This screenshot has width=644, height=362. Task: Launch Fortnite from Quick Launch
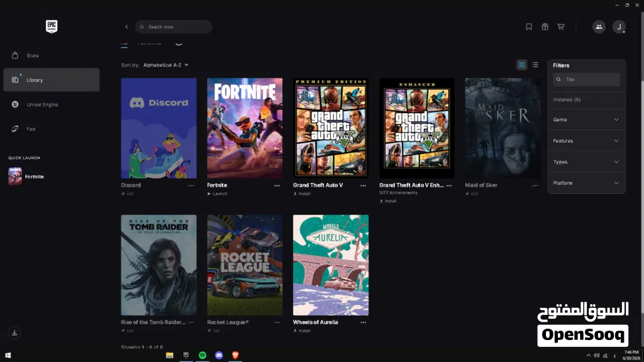[26, 177]
